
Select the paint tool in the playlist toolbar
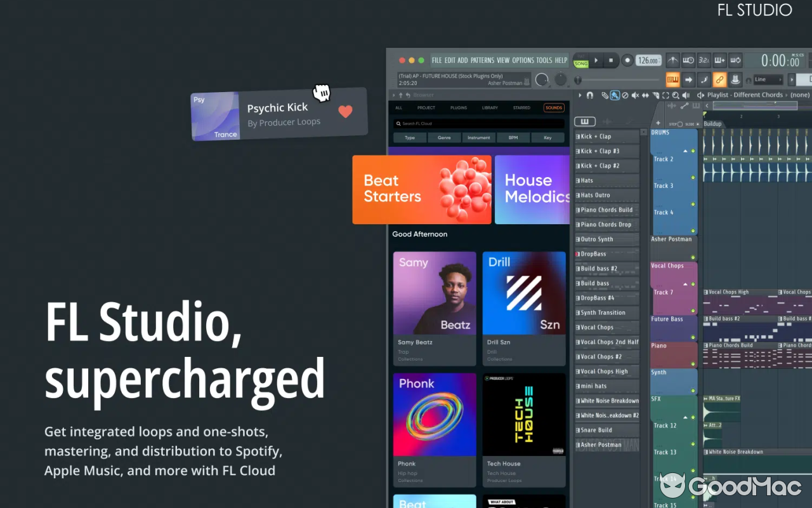pyautogui.click(x=615, y=95)
